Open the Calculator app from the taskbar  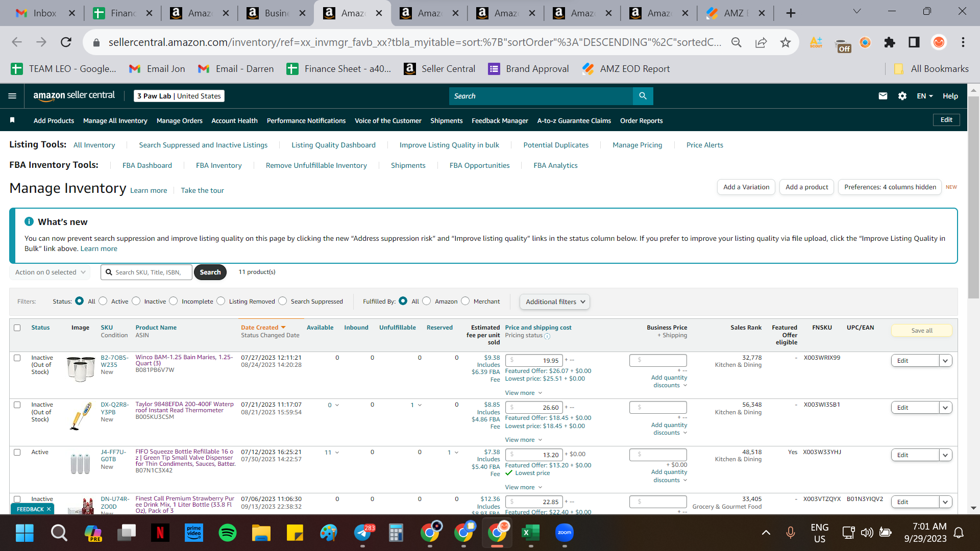tap(396, 533)
